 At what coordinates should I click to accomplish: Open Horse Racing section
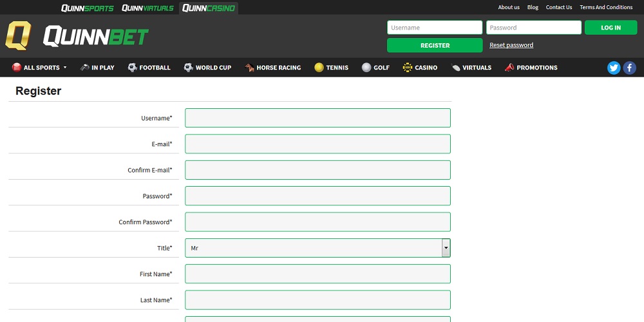[x=273, y=68]
